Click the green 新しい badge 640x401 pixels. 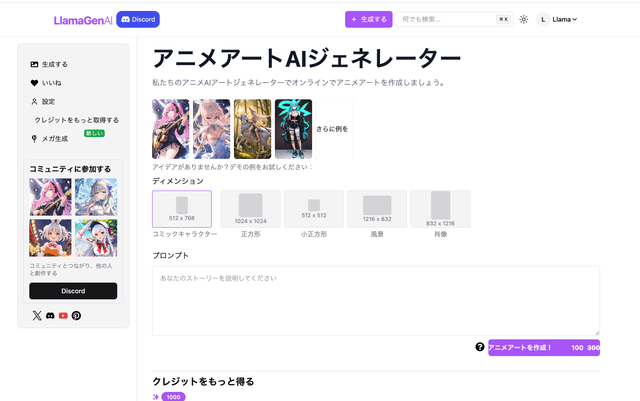(x=94, y=134)
